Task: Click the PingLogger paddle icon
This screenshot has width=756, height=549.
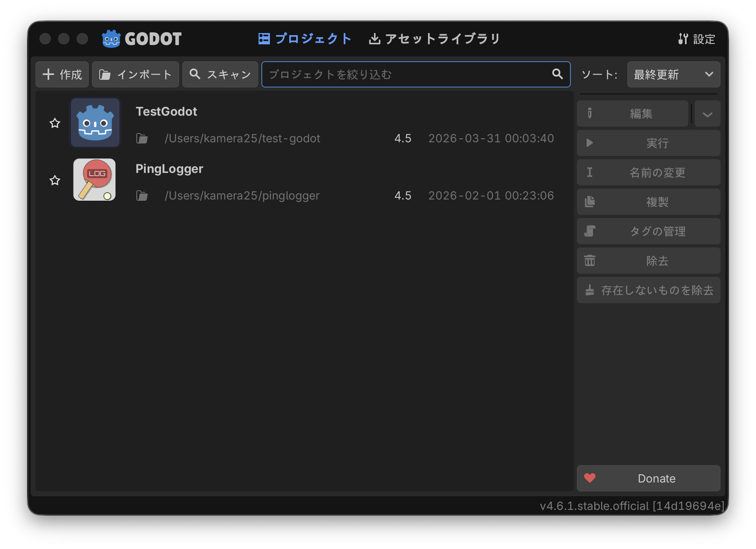Action: pos(94,179)
